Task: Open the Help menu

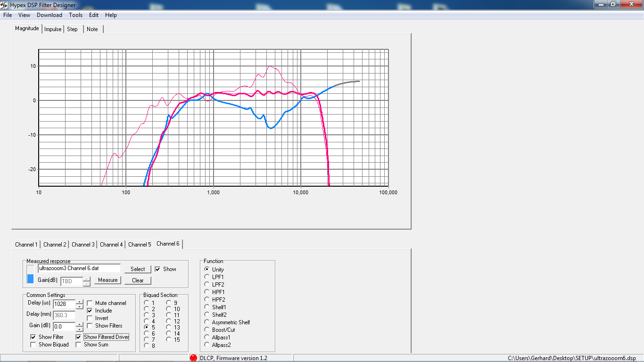Action: pos(111,15)
